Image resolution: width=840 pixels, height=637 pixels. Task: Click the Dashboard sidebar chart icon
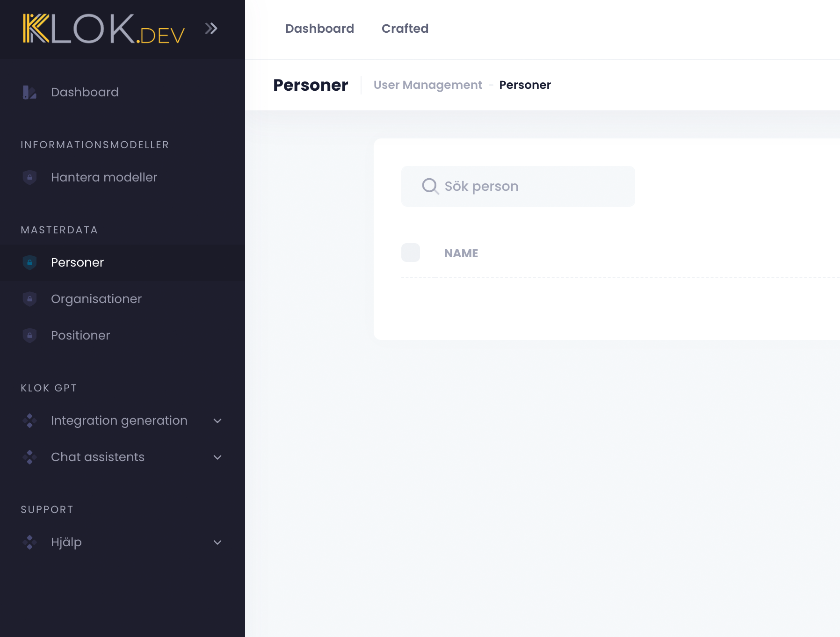coord(29,92)
